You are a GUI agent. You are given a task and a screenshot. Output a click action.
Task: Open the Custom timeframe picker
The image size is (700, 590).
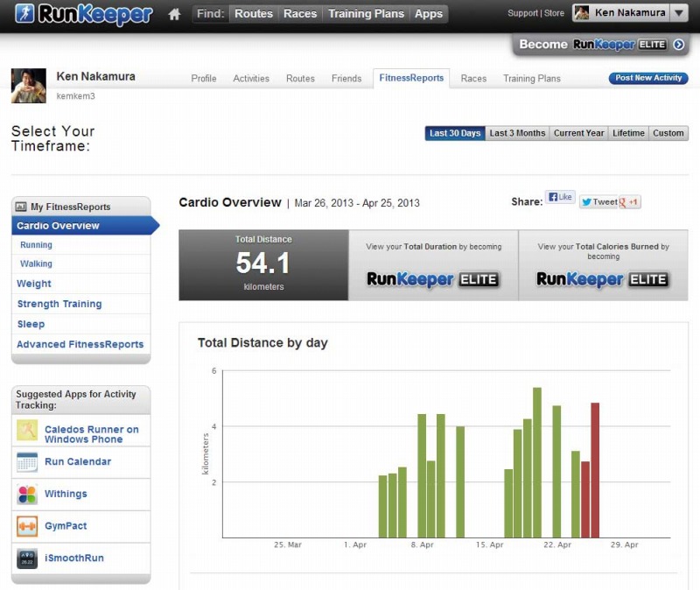click(x=668, y=133)
